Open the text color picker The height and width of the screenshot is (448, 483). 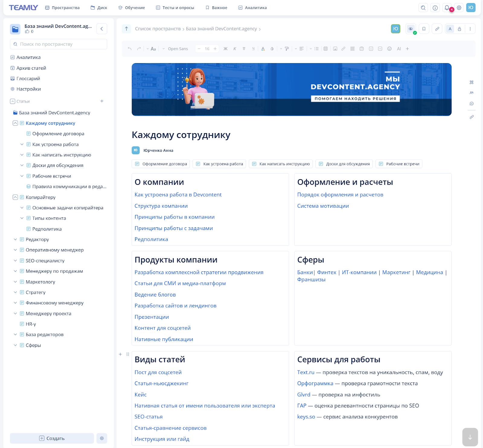pos(263,49)
